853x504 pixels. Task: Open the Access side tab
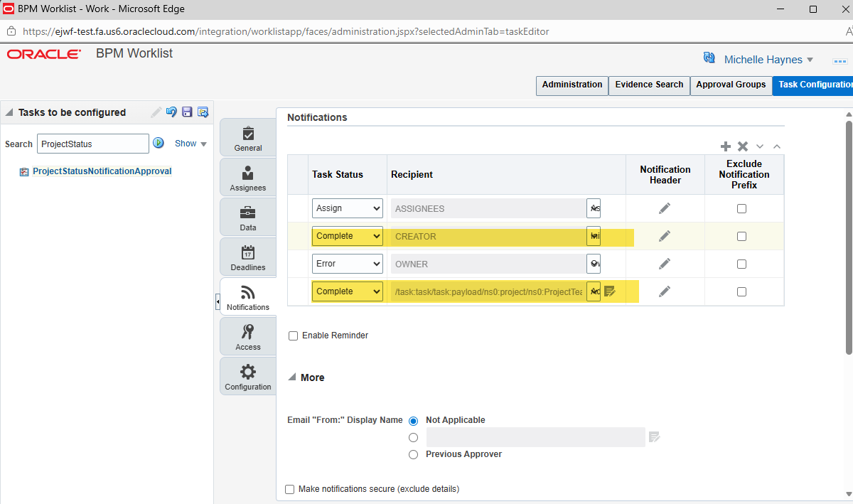[248, 338]
